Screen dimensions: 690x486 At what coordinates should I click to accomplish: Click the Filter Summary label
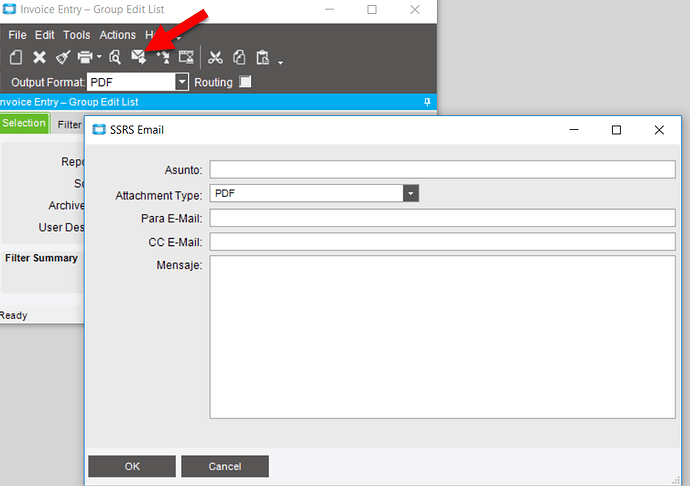[41, 258]
